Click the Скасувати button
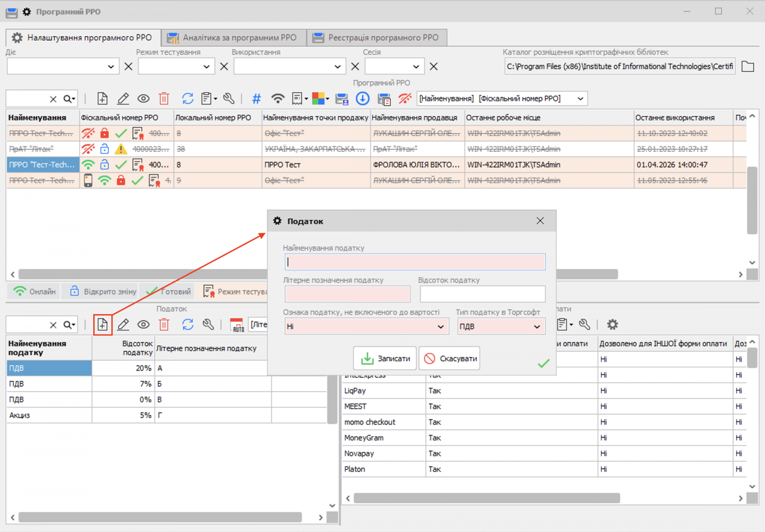The height and width of the screenshot is (532, 765). coord(450,358)
